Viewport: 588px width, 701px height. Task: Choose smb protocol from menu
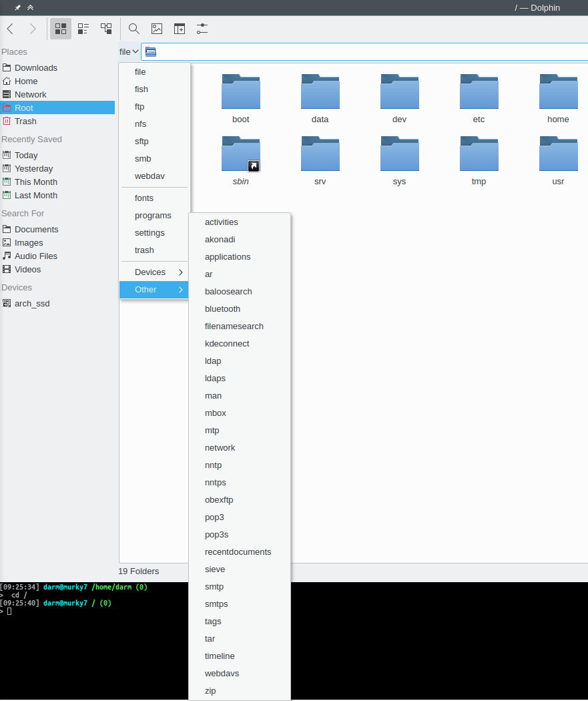pos(154,159)
